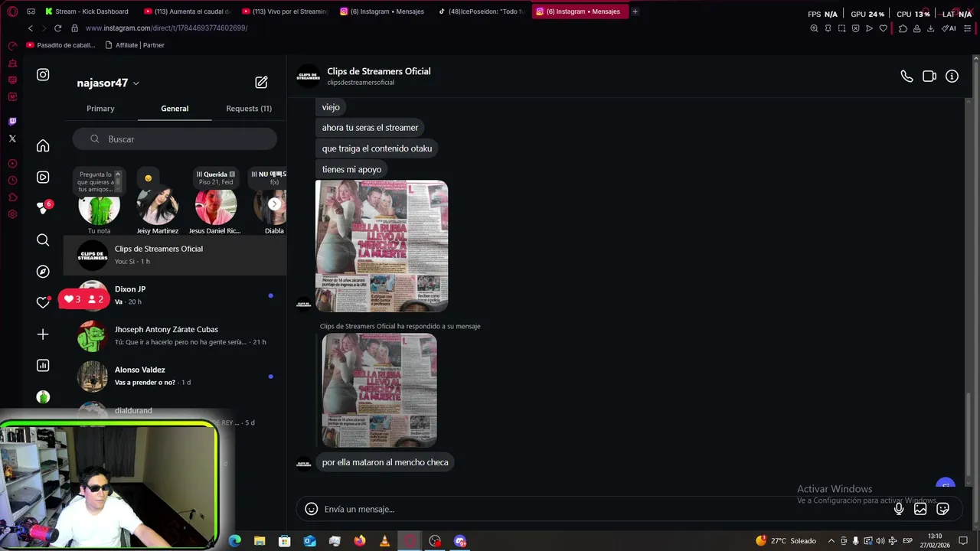Viewport: 980px width, 551px height.
Task: Switch to the IcePoseidon TikTok tab
Action: [x=481, y=11]
